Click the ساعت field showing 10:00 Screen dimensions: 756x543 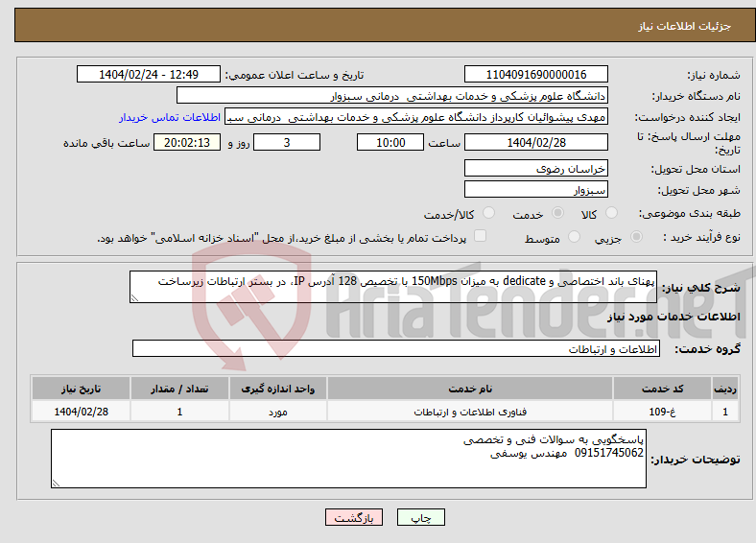390,142
